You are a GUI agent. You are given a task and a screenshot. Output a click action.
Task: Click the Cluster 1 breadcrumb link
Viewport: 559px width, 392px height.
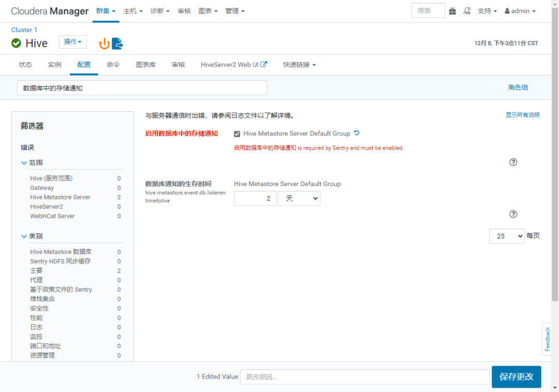click(x=24, y=30)
